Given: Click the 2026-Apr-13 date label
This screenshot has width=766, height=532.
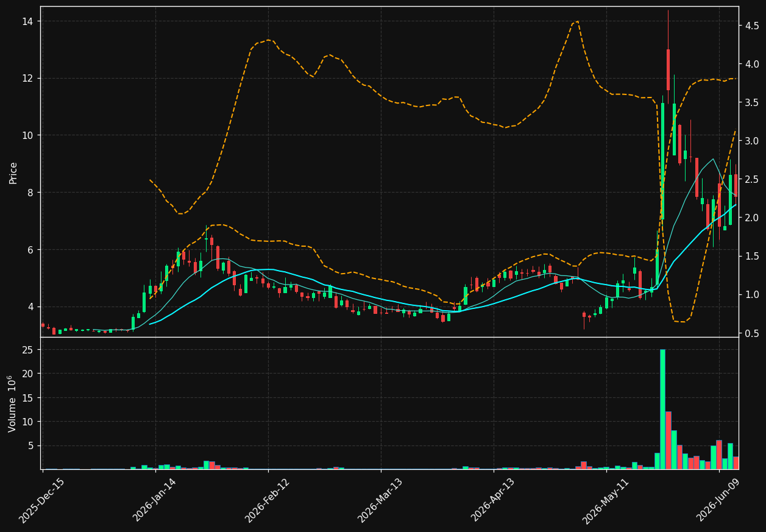Looking at the screenshot, I should point(493,500).
